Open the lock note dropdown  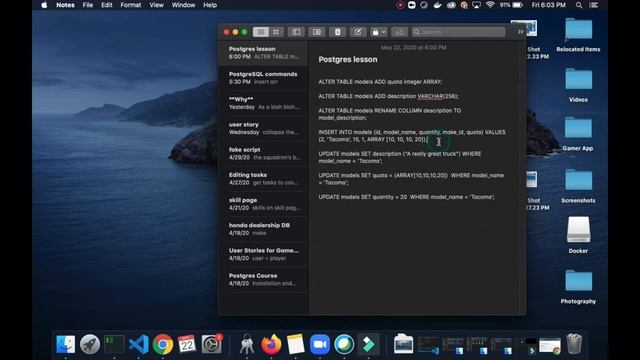(379, 32)
